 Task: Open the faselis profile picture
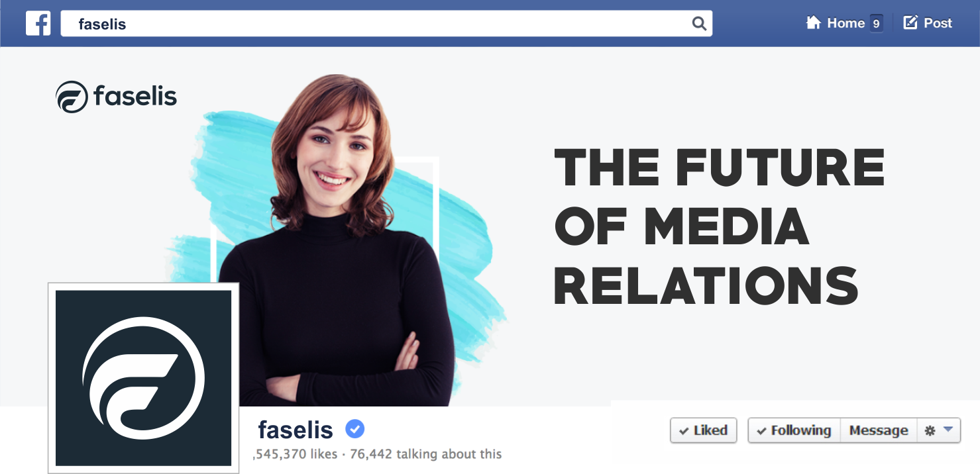coord(143,377)
